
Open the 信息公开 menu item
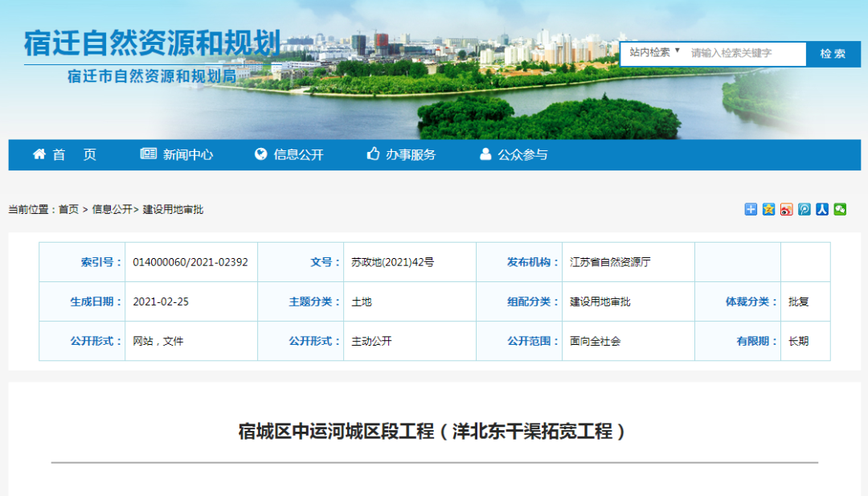tap(298, 154)
